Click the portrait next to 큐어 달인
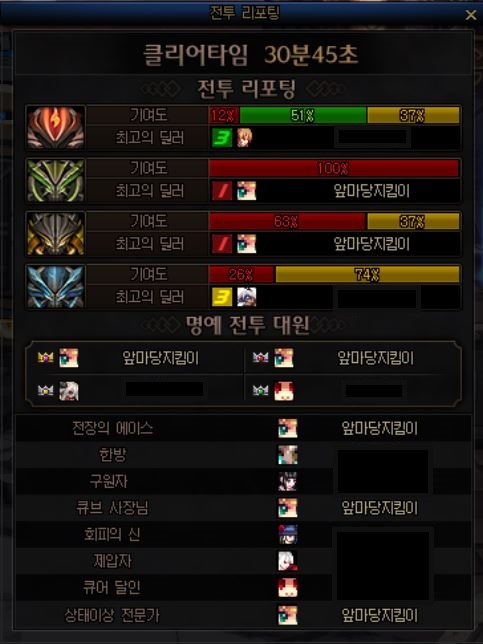Image resolution: width=483 pixels, height=644 pixels. pos(288,587)
